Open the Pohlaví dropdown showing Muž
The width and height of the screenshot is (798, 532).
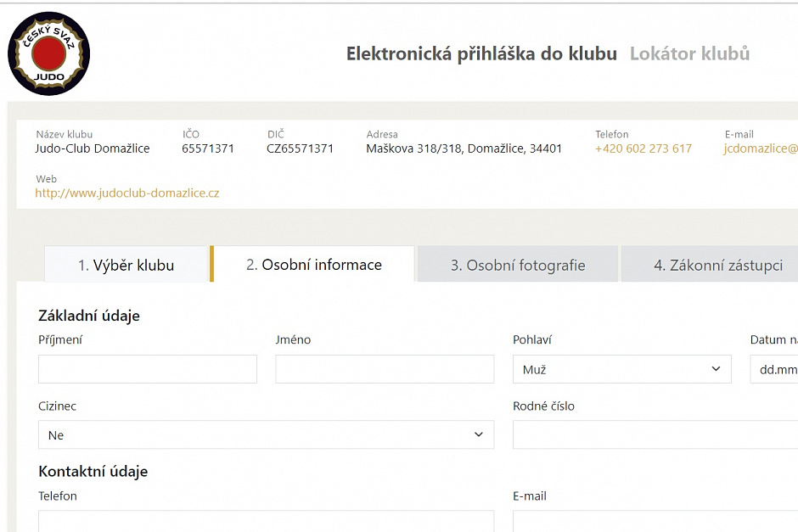(622, 369)
